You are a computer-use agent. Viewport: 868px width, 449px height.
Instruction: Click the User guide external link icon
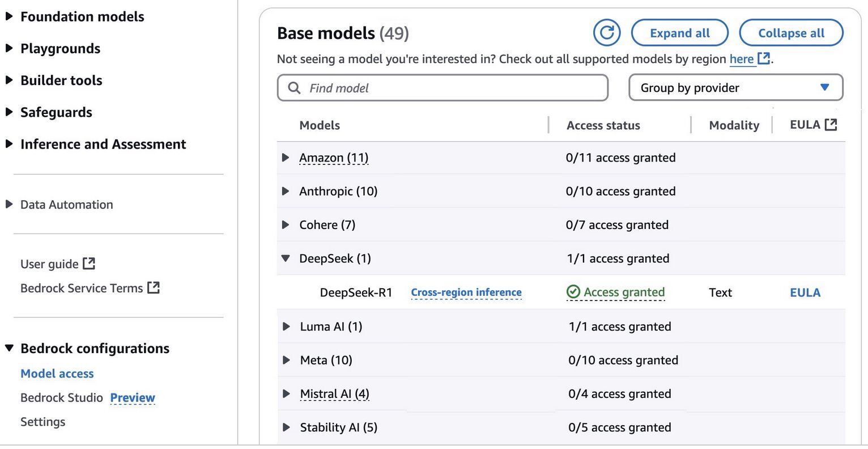point(89,264)
